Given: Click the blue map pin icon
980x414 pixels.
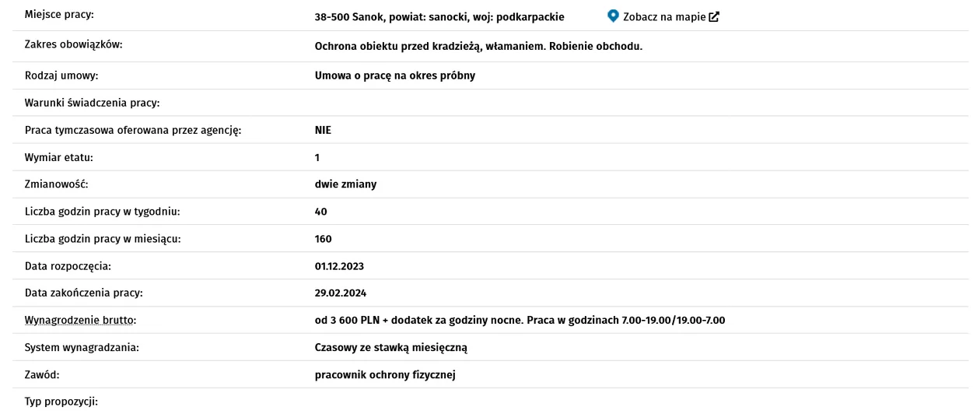Looking at the screenshot, I should pyautogui.click(x=613, y=16).
